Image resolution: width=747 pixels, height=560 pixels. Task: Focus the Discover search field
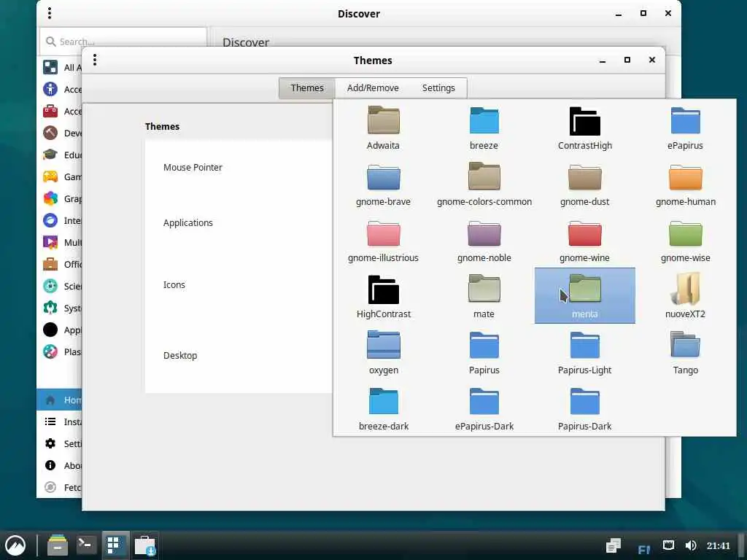tap(123, 42)
